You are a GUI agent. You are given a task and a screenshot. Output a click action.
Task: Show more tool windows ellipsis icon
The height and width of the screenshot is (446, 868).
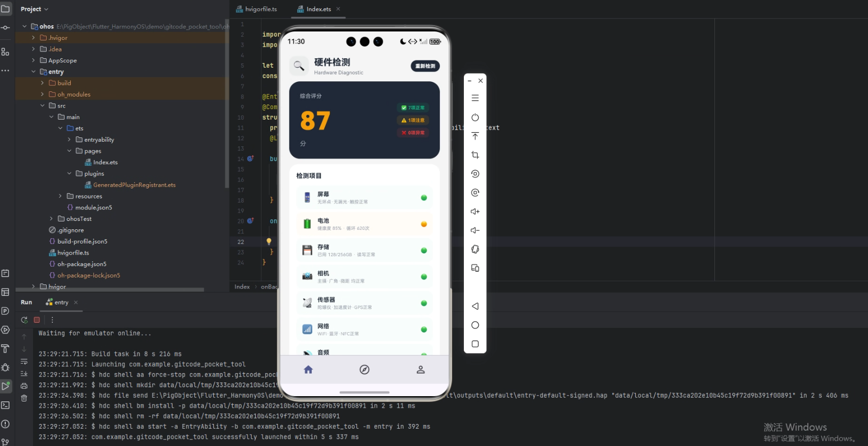pyautogui.click(x=5, y=70)
